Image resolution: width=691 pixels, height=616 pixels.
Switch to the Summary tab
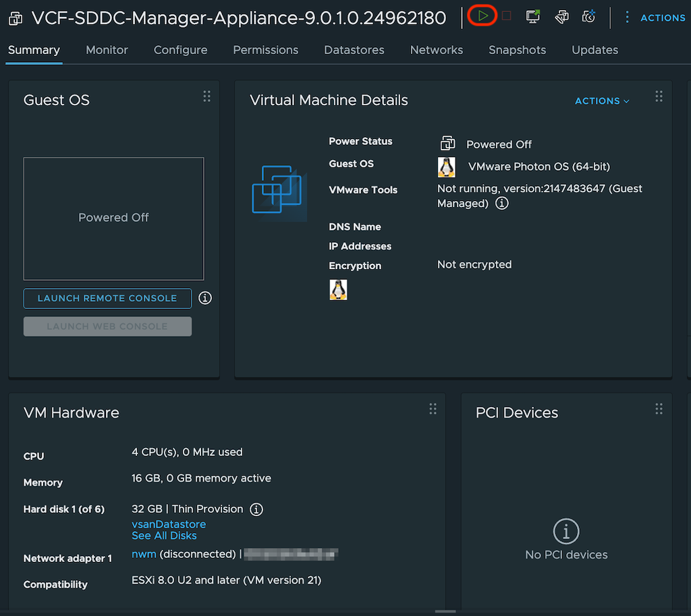click(34, 50)
